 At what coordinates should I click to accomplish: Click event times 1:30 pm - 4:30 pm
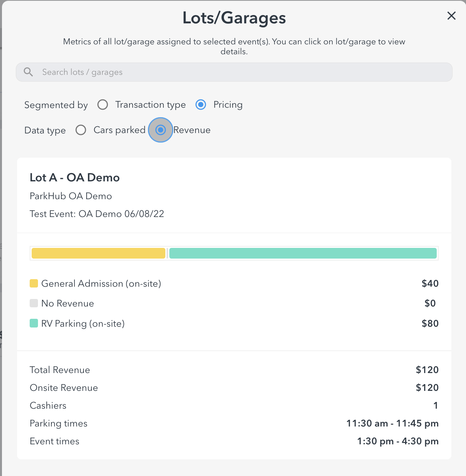398,441
